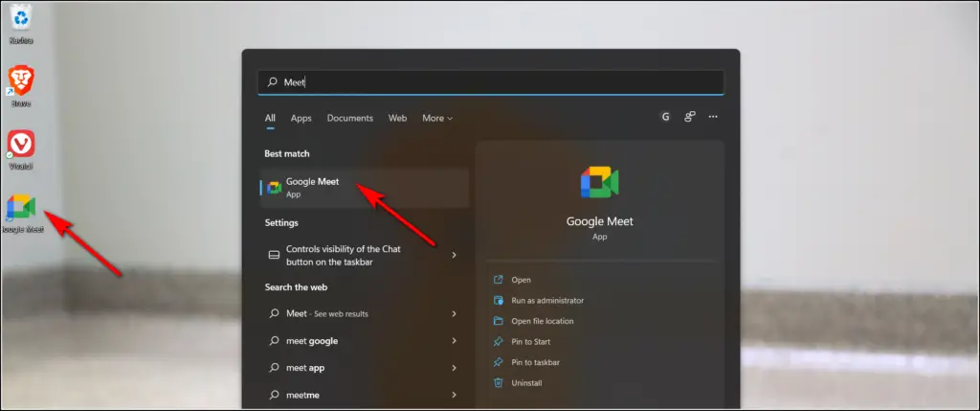The width and height of the screenshot is (980, 411).
Task: Click the large Google Meet logo in preview
Action: point(599,183)
